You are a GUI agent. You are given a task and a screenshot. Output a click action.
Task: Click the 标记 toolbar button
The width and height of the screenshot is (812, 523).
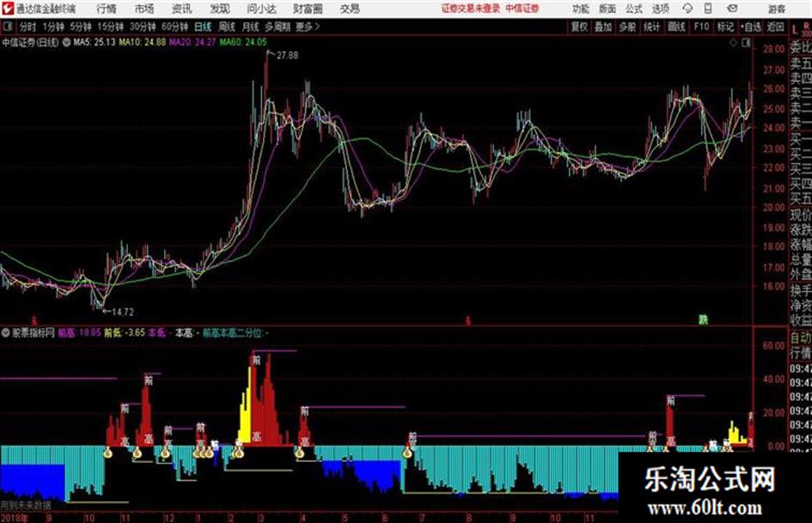point(725,27)
